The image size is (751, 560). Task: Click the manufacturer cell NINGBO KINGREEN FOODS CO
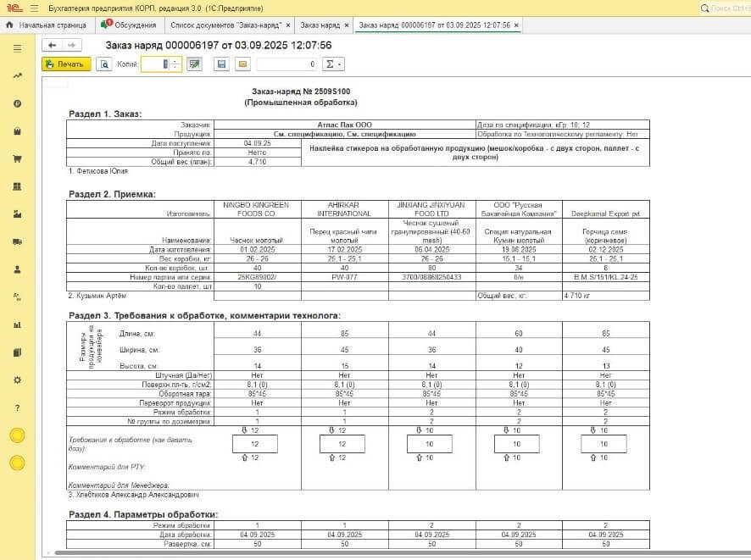pyautogui.click(x=256, y=209)
